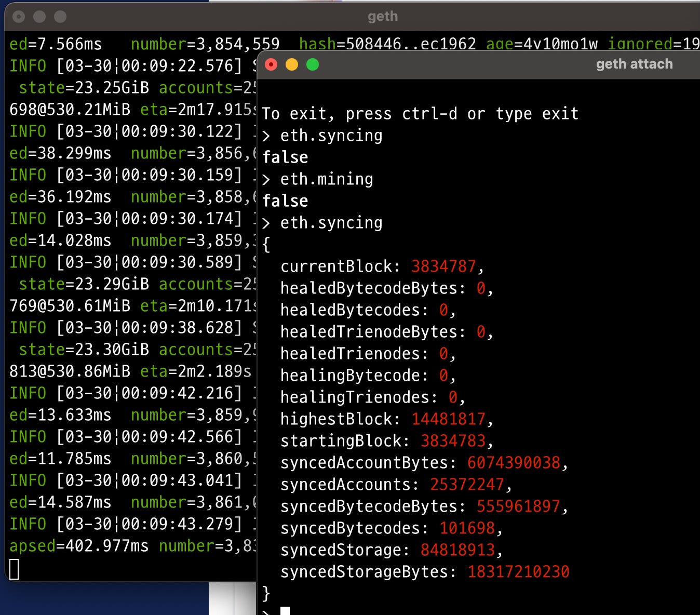Viewport: 700px width, 615px height.
Task: Click the healedTrienodes label
Action: [x=355, y=354]
